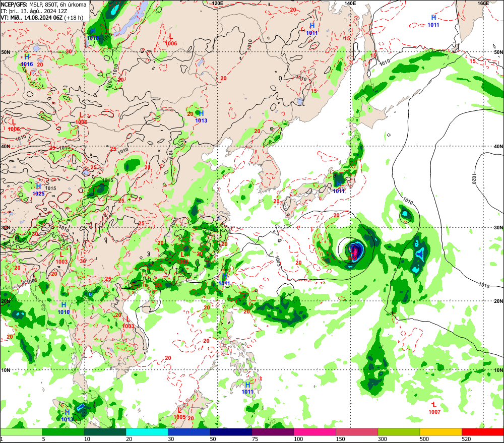Click the magenta 100–150 legend swatch

315,432
